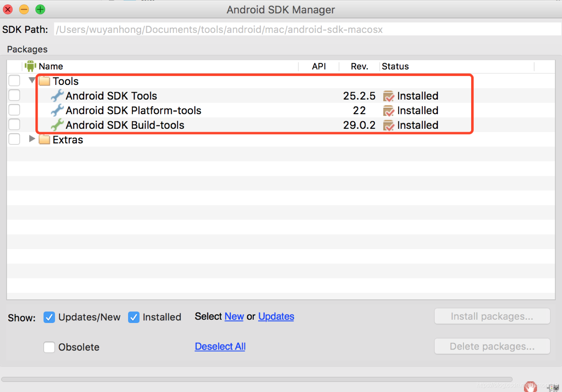
Task: Check the Extras group checkbox
Action: [x=14, y=139]
